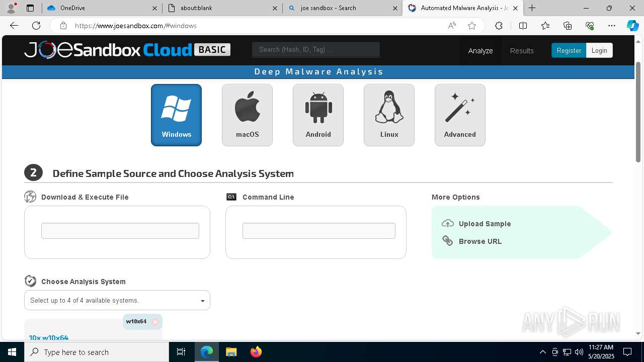Click the Upload Sample cloud icon
The width and height of the screenshot is (644, 362).
[447, 223]
